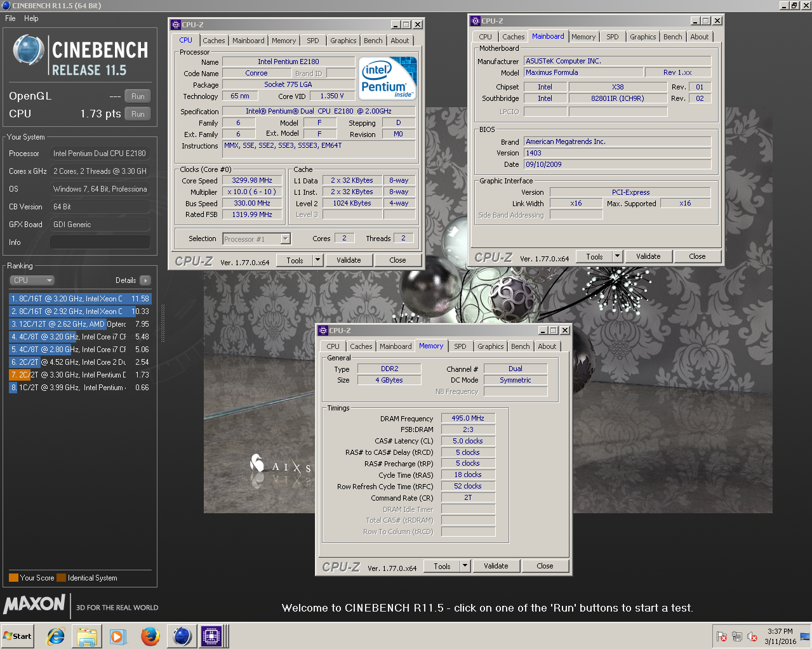Open Tools dropdown arrow in Memory window
Image resolution: width=812 pixels, height=649 pixels.
click(x=465, y=566)
